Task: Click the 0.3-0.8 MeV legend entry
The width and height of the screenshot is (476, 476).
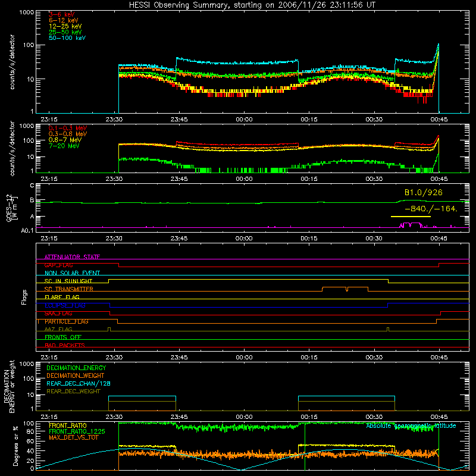Action: click(x=68, y=134)
